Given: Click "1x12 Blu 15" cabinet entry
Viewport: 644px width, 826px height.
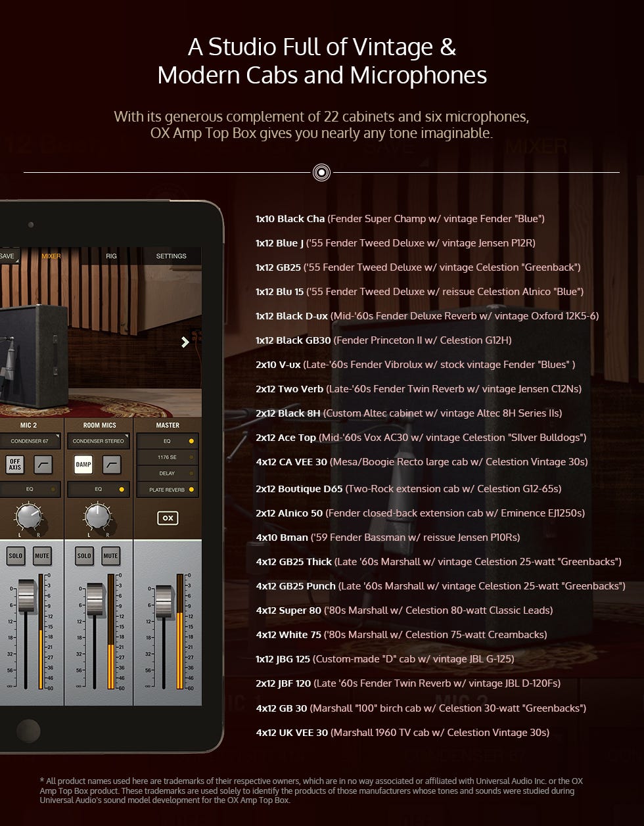Looking at the screenshot, I should pos(420,292).
